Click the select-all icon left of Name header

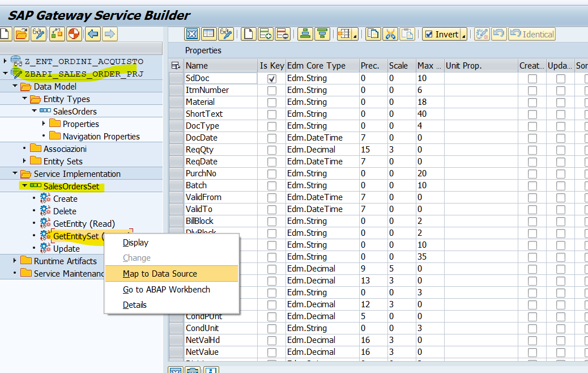tap(176, 66)
